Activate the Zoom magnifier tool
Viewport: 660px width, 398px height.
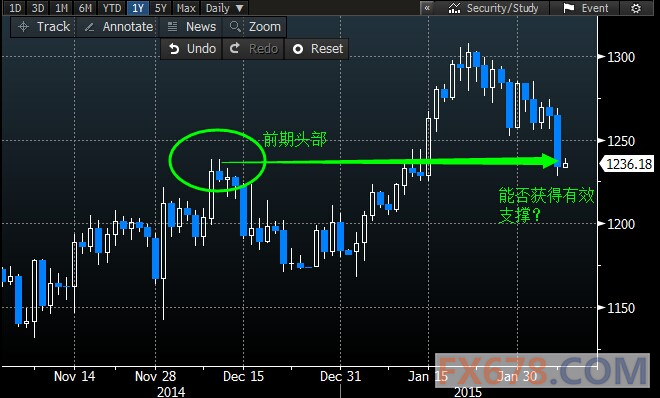(x=255, y=27)
